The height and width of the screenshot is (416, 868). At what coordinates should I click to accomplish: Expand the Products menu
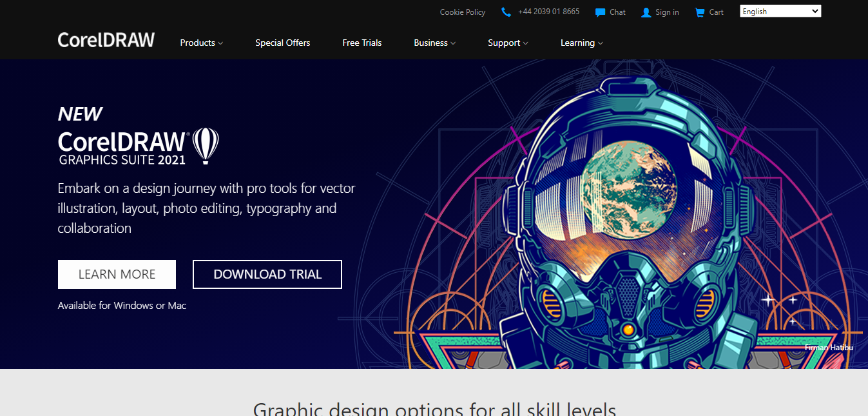tap(201, 43)
